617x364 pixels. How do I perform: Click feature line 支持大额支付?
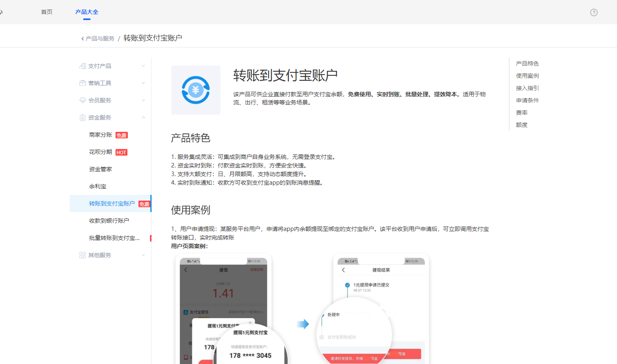coord(240,174)
